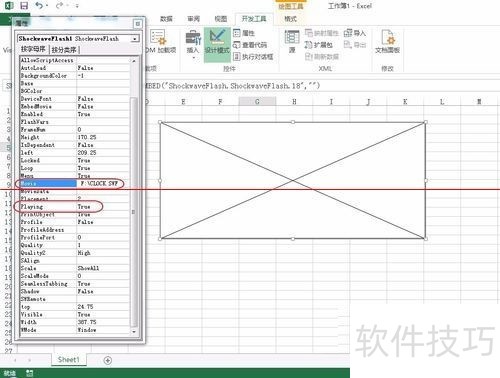Click the Loop True value
The image size is (500, 378).
click(103, 168)
